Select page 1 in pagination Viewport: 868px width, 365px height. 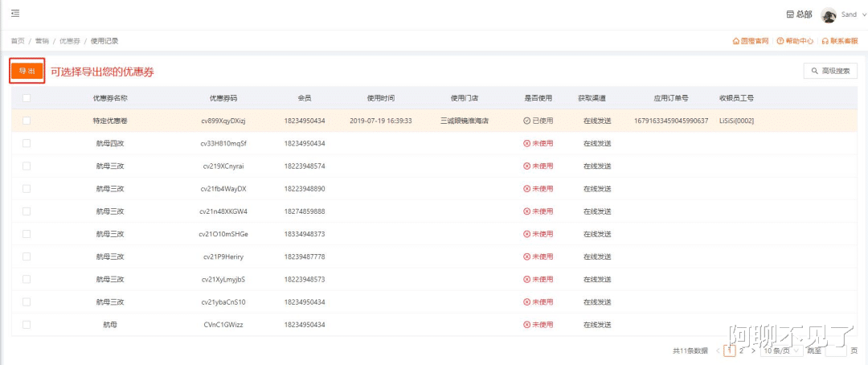point(730,351)
